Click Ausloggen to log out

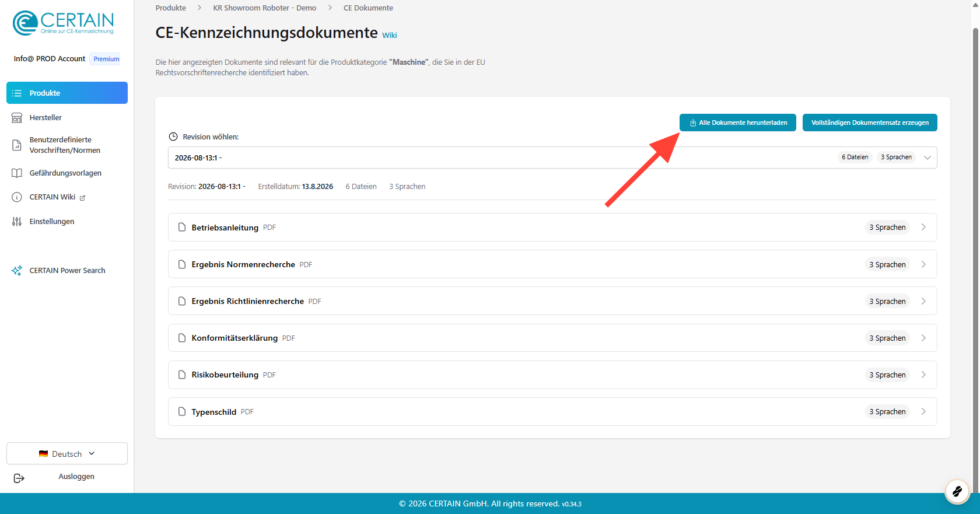(x=76, y=477)
